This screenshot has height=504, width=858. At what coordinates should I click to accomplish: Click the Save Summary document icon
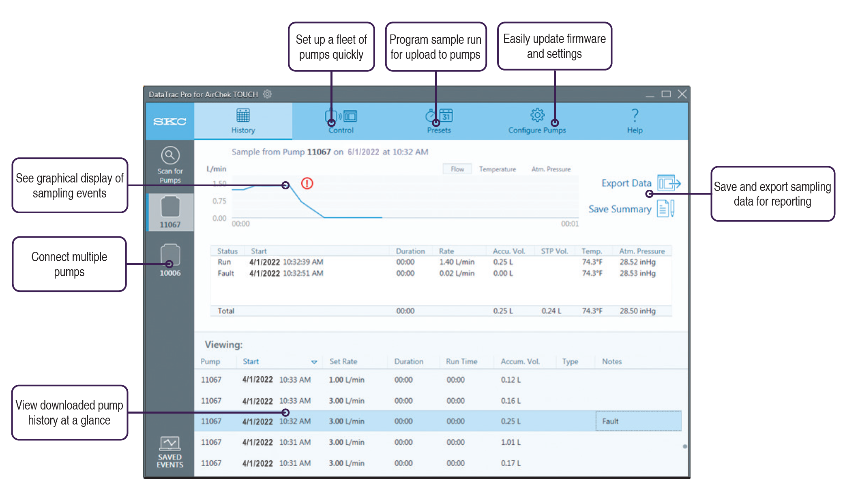coord(666,208)
